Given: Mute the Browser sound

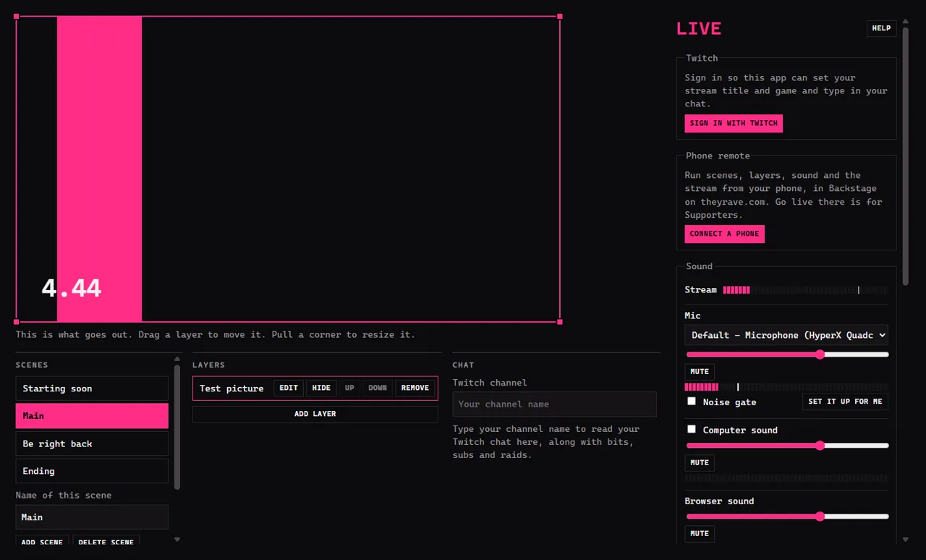Looking at the screenshot, I should point(700,533).
